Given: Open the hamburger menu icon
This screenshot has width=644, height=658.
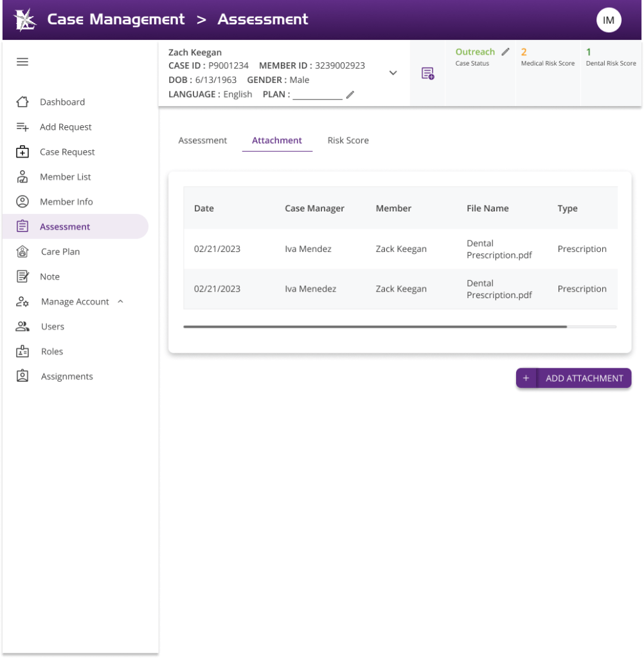Looking at the screenshot, I should 22,62.
